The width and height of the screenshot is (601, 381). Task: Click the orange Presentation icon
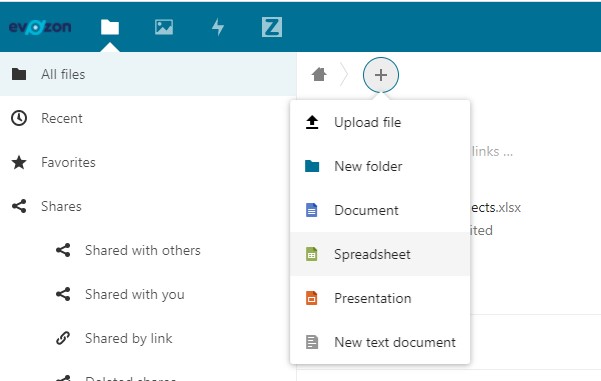click(312, 298)
